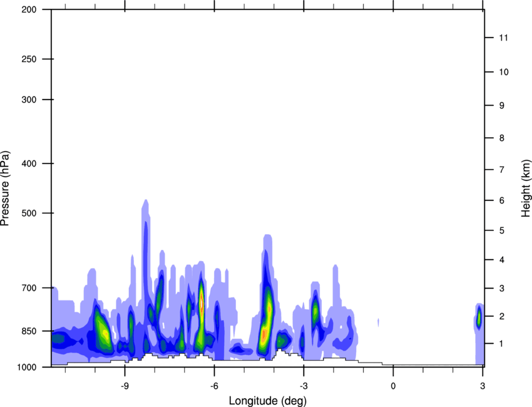Select the 300 pressure tick label
Image resolution: width=532 pixels, height=407 pixels.
(29, 100)
